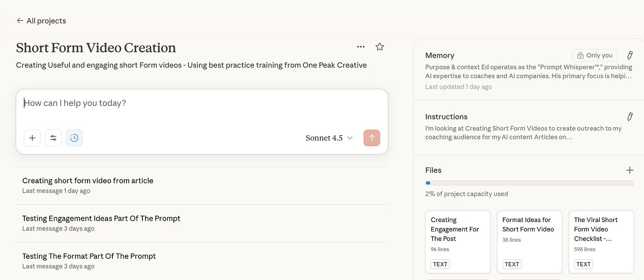This screenshot has height=280, width=644.
Task: Send message with the orange arrow button
Action: 372,138
